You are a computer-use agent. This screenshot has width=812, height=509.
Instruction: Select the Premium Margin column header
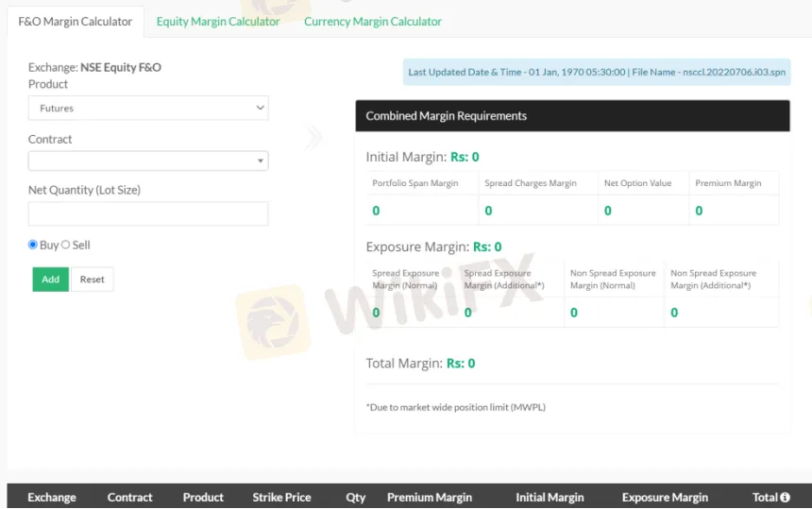coord(430,497)
